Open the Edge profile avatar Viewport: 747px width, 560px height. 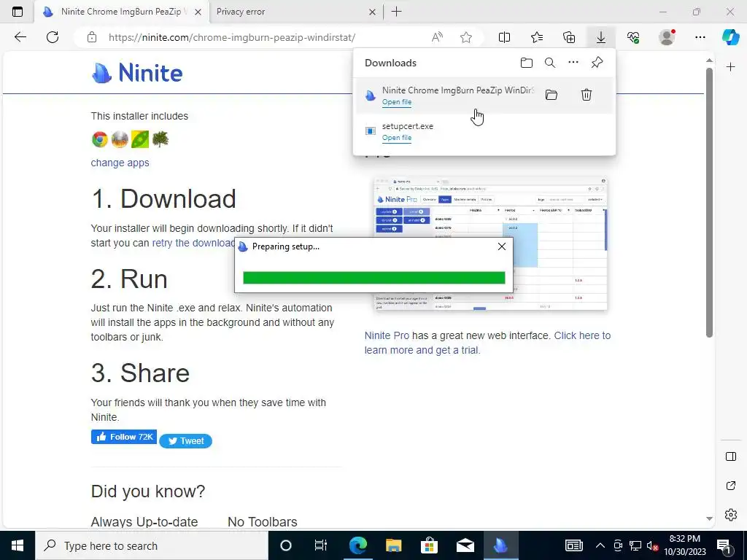[x=667, y=37]
